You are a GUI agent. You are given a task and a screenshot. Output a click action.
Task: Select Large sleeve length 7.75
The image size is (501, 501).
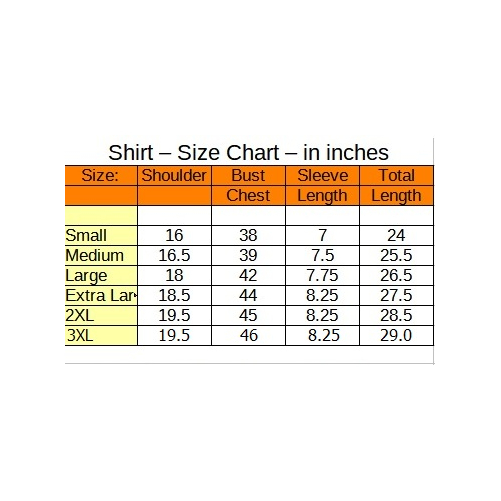tap(322, 276)
